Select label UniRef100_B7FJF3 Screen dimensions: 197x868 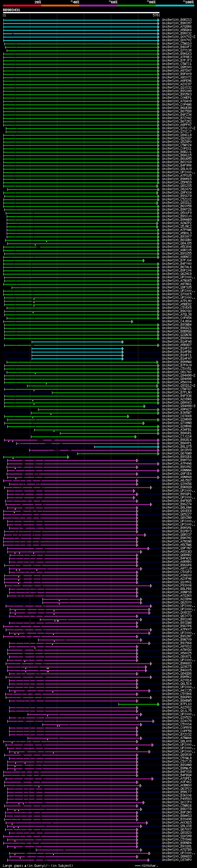click(177, 60)
